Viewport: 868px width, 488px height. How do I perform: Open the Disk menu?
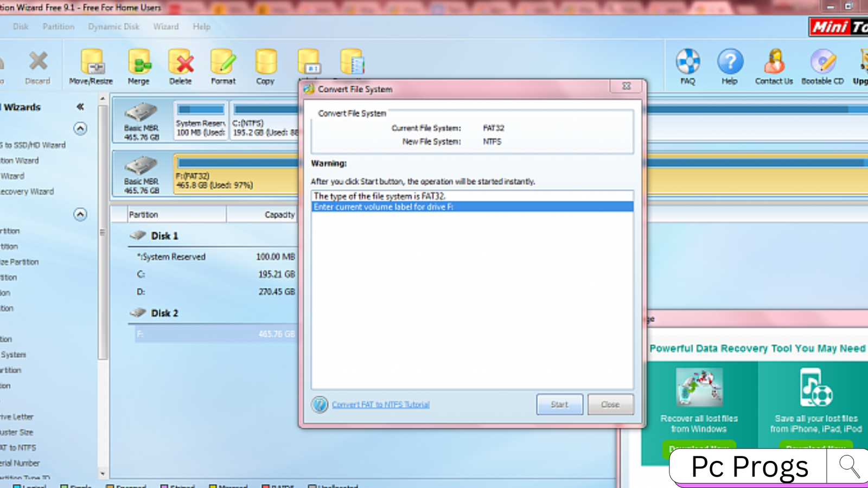pos(21,27)
